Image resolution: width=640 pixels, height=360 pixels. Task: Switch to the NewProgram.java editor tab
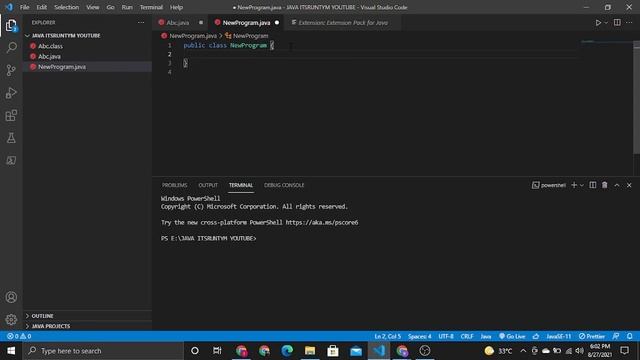click(246, 23)
